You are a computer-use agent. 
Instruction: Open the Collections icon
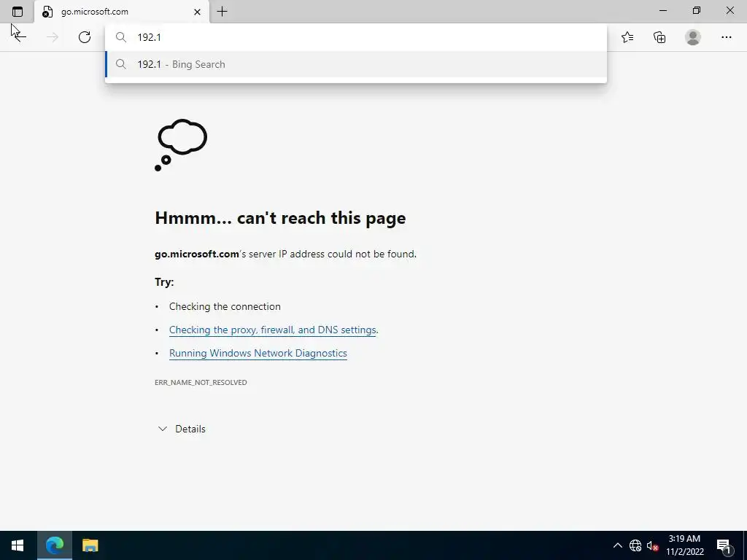[659, 37]
